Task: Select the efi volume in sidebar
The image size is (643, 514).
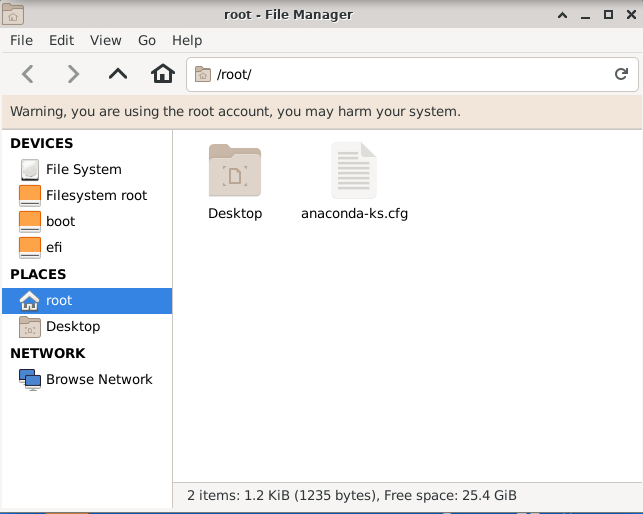Action: coord(54,247)
